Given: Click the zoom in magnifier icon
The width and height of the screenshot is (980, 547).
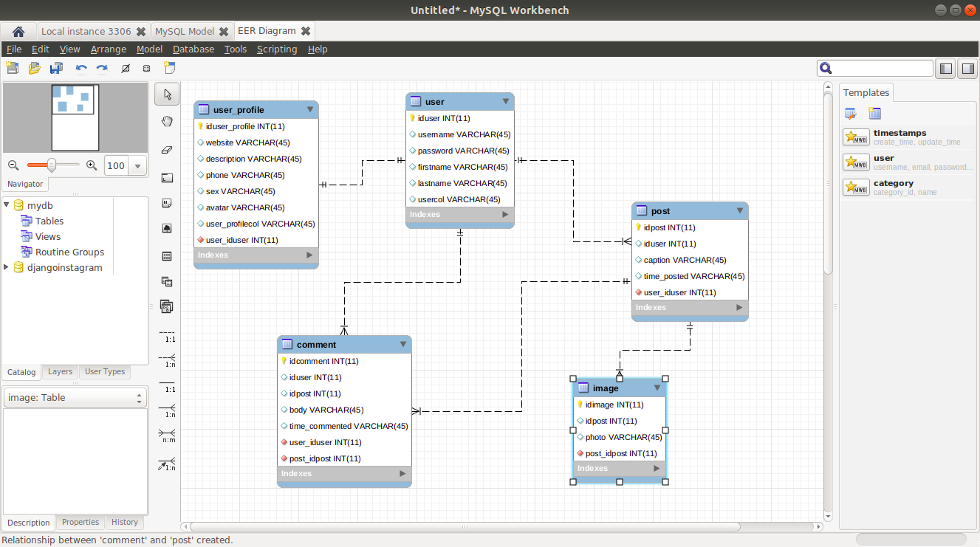Looking at the screenshot, I should [x=92, y=165].
